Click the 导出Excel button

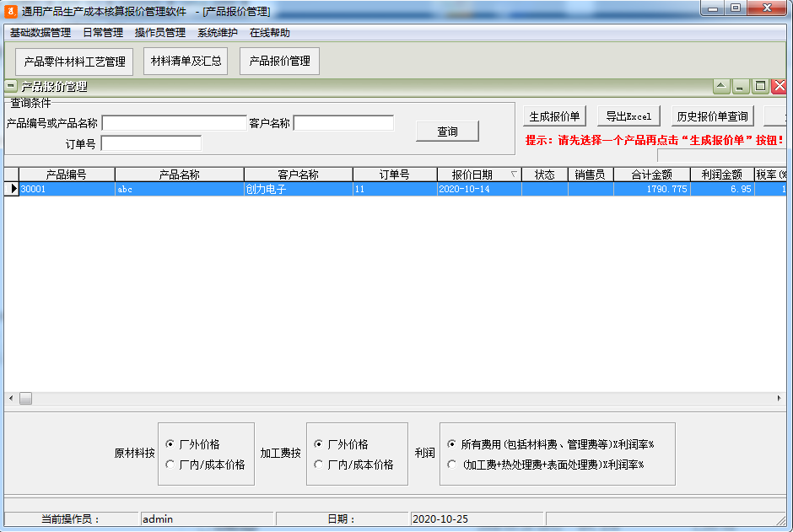click(x=628, y=116)
